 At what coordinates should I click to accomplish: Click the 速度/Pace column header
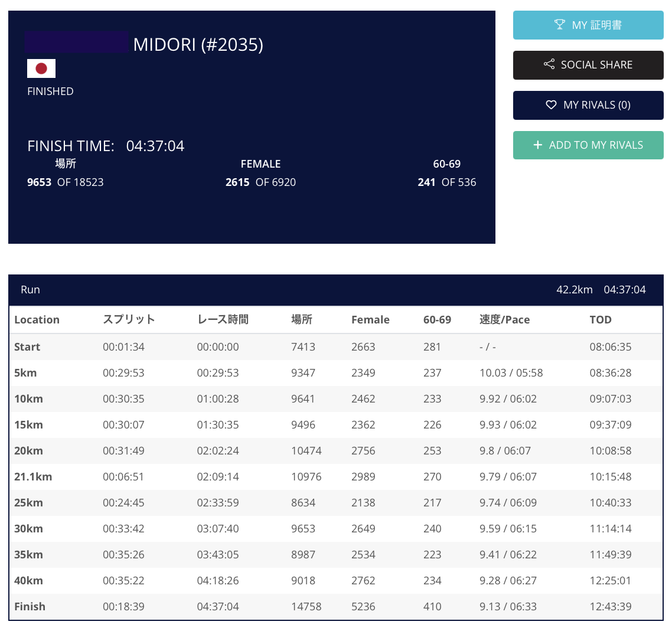(504, 319)
